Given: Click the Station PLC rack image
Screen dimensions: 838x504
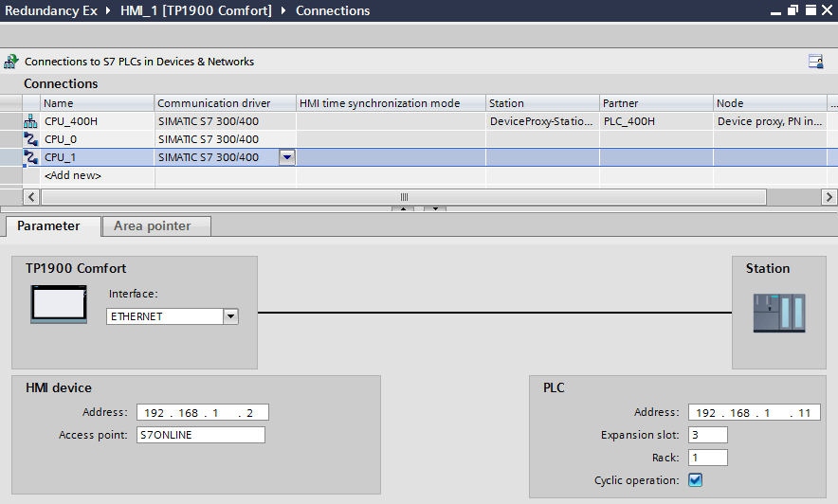Looking at the screenshot, I should pyautogui.click(x=779, y=313).
